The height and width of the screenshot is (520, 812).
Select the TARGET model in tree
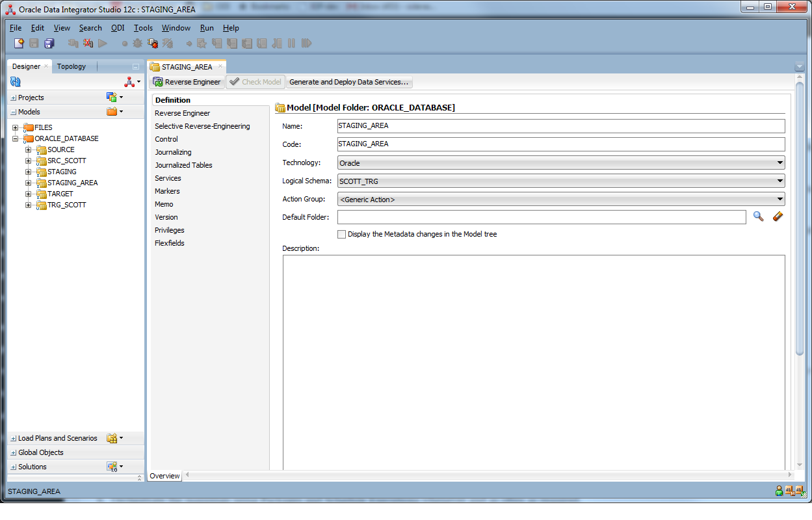60,194
